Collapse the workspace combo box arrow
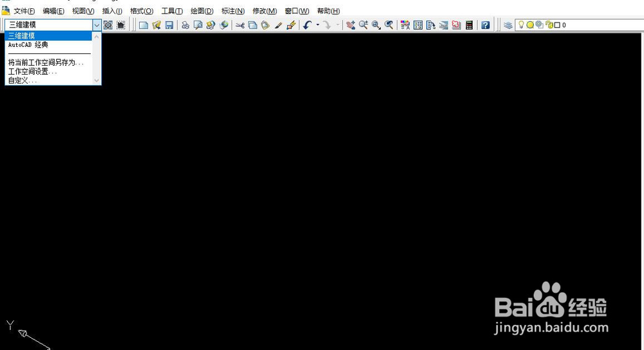This screenshot has height=350, width=644. tap(97, 25)
